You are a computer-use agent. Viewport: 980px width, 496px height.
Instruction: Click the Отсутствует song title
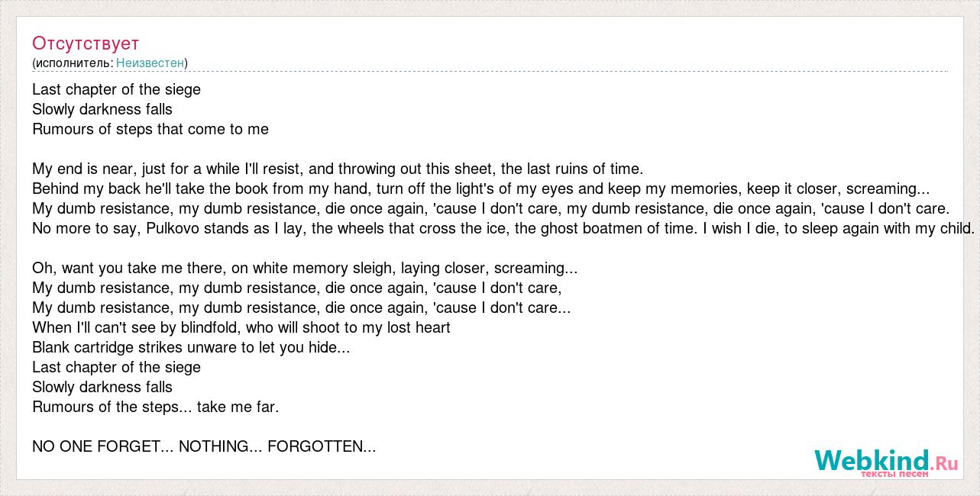86,43
